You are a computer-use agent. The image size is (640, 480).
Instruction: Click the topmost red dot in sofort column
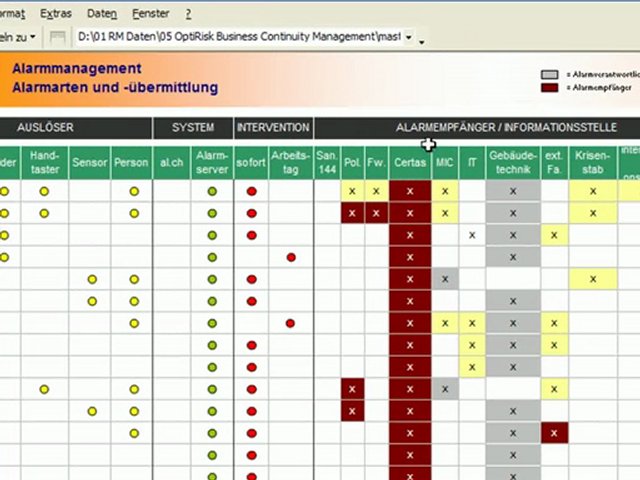[x=251, y=190]
